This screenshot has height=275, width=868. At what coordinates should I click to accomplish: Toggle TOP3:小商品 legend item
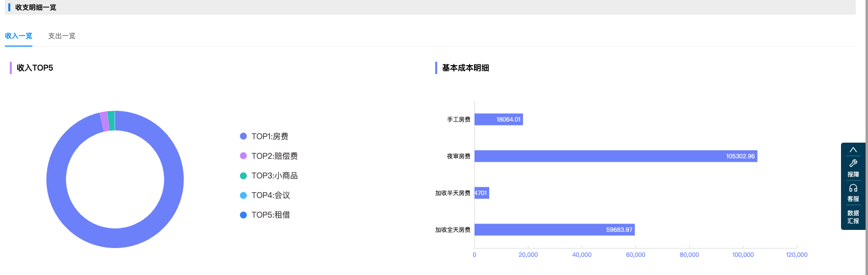pos(268,175)
